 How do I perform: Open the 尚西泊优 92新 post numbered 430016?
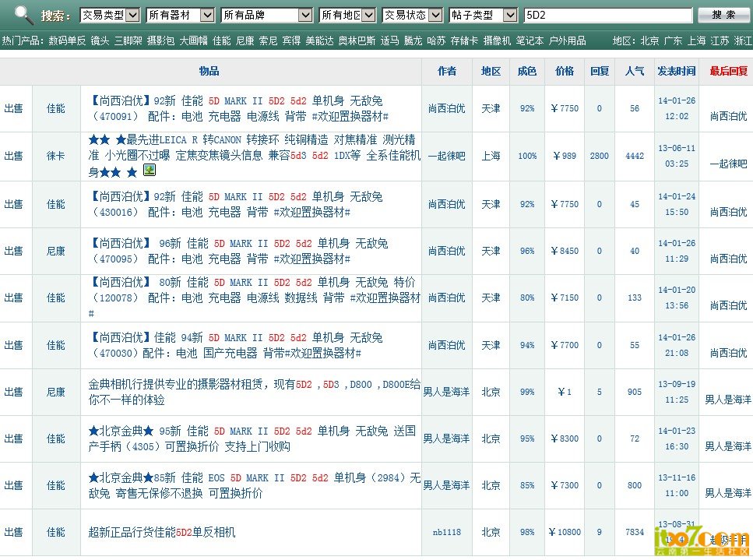[x=236, y=204]
